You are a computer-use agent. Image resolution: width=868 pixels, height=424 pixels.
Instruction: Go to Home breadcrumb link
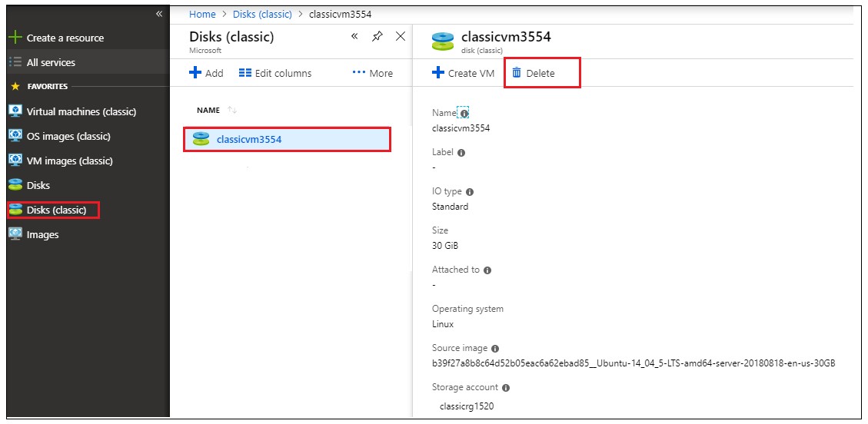click(202, 15)
